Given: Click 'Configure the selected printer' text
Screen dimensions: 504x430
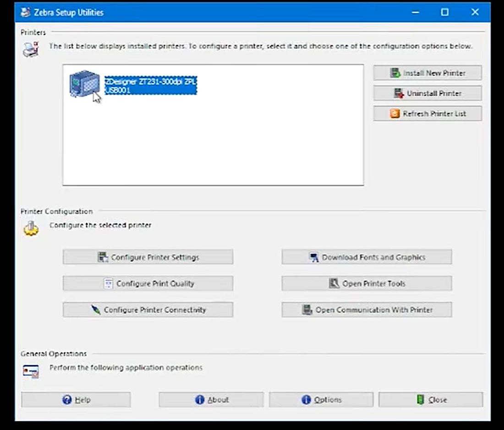Looking at the screenshot, I should click(x=100, y=225).
